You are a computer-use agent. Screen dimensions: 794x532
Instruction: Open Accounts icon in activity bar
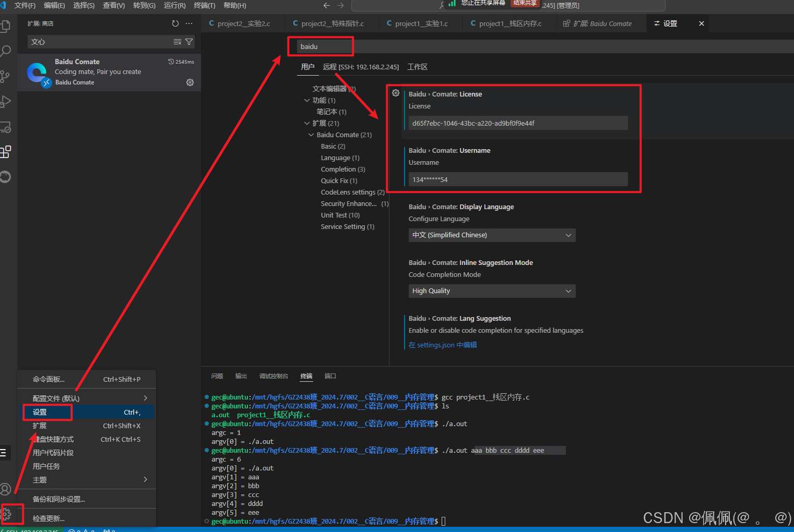[5, 489]
